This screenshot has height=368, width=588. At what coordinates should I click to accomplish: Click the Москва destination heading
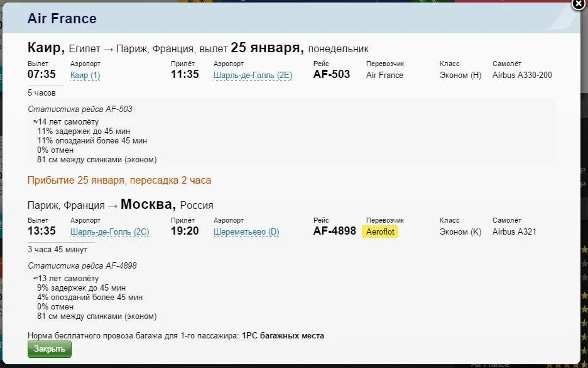(x=148, y=204)
